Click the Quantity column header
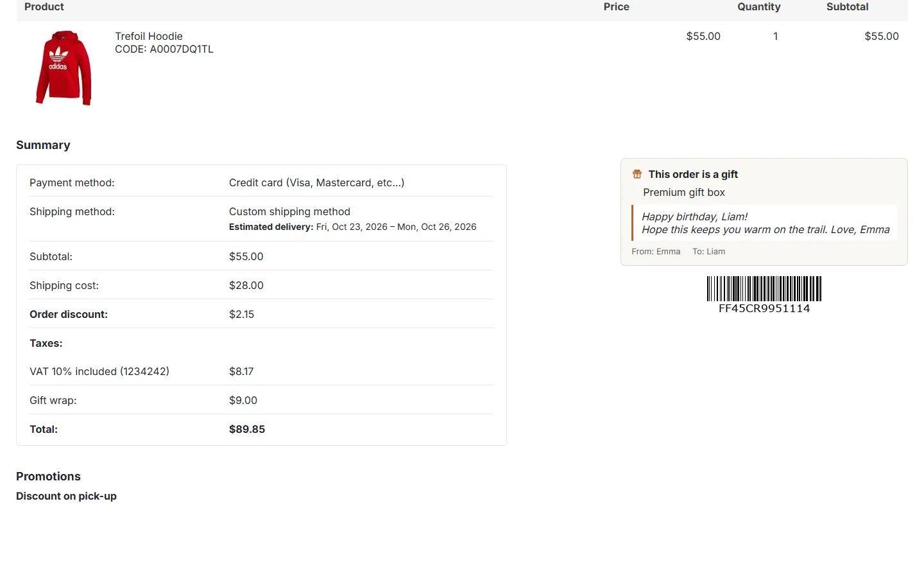924x578 pixels. point(759,6)
